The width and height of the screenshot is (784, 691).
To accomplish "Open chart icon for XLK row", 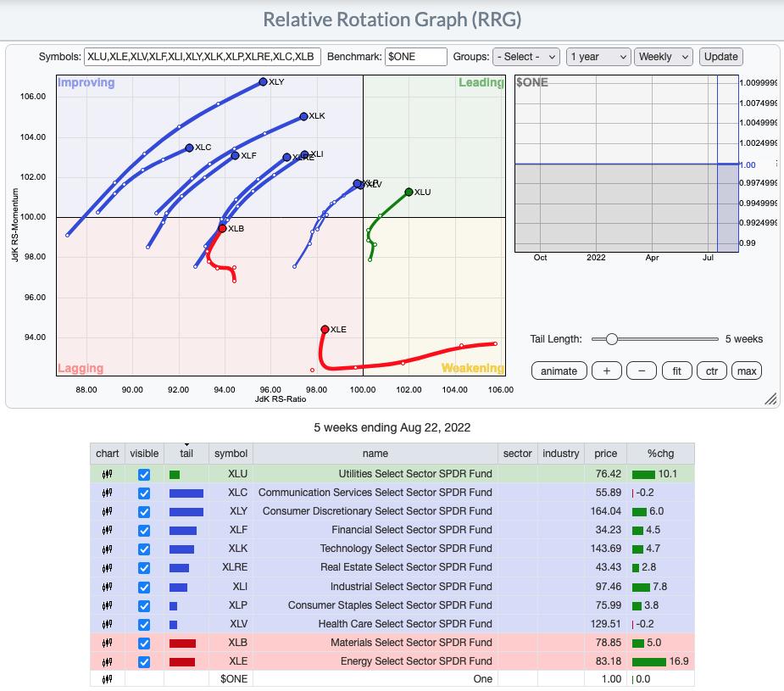I will coord(107,549).
